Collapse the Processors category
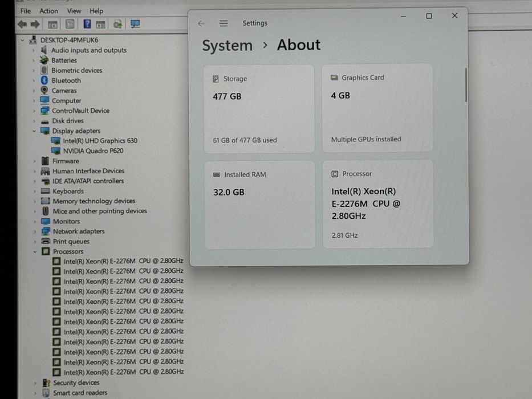 pyautogui.click(x=35, y=252)
